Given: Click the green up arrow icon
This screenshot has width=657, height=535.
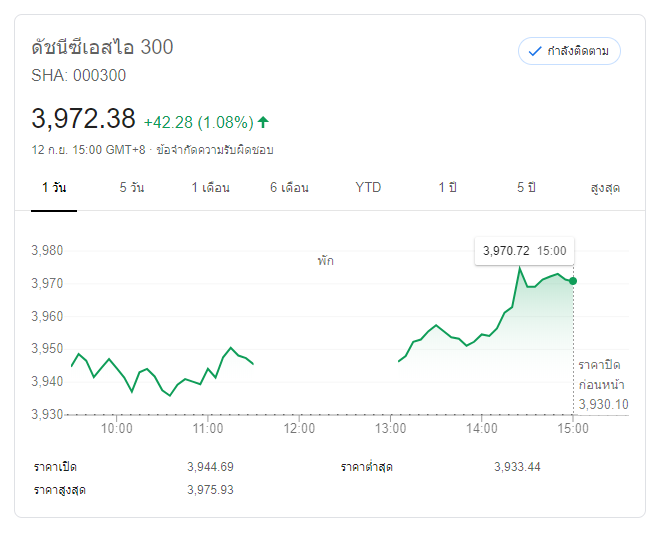Looking at the screenshot, I should (x=263, y=122).
